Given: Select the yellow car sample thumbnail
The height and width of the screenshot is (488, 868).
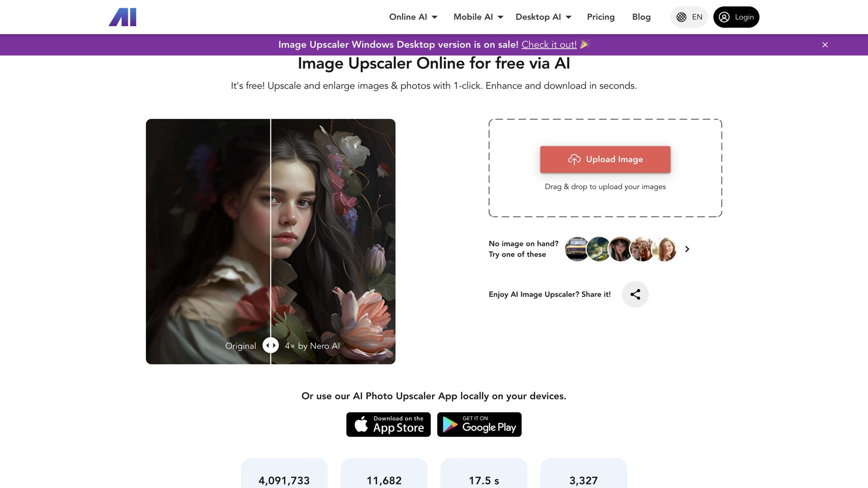Looking at the screenshot, I should [577, 249].
